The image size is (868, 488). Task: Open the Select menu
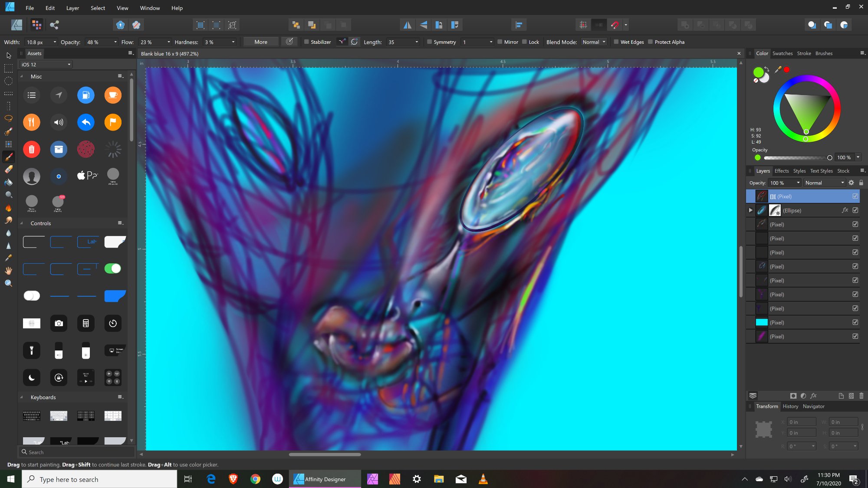point(98,8)
